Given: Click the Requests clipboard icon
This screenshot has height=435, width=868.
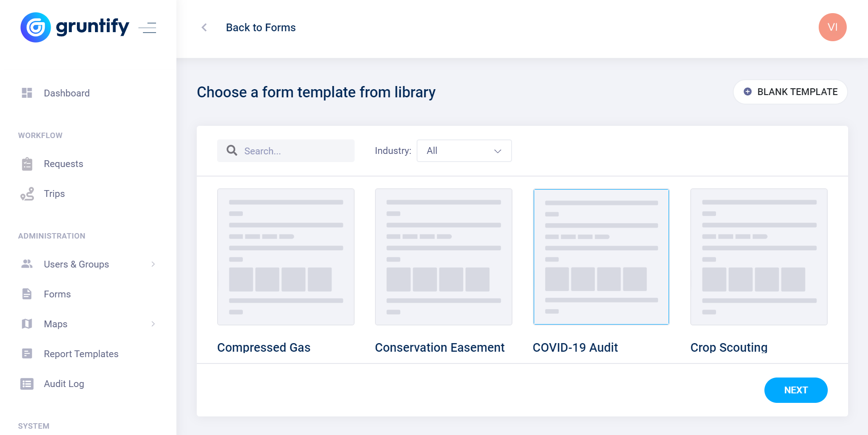Looking at the screenshot, I should (x=27, y=164).
